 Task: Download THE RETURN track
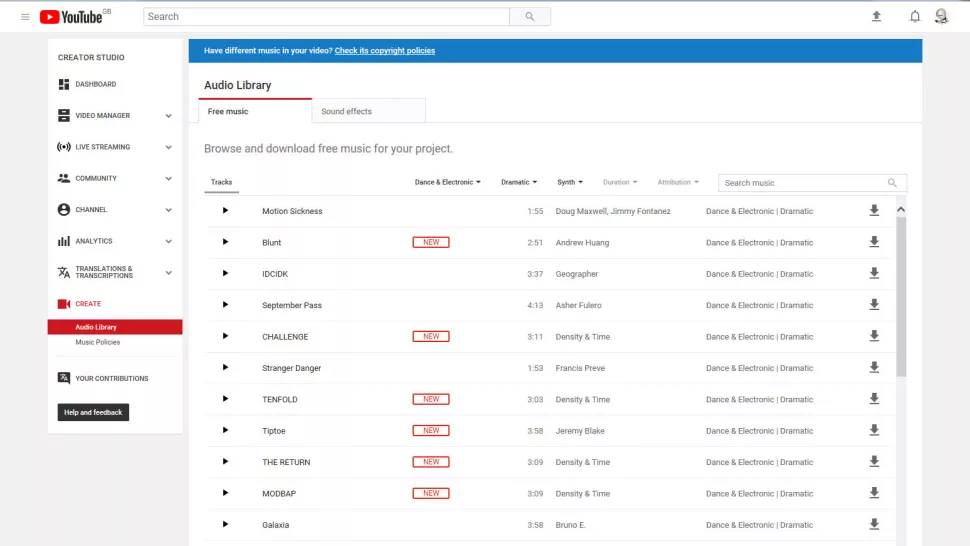[x=874, y=462]
